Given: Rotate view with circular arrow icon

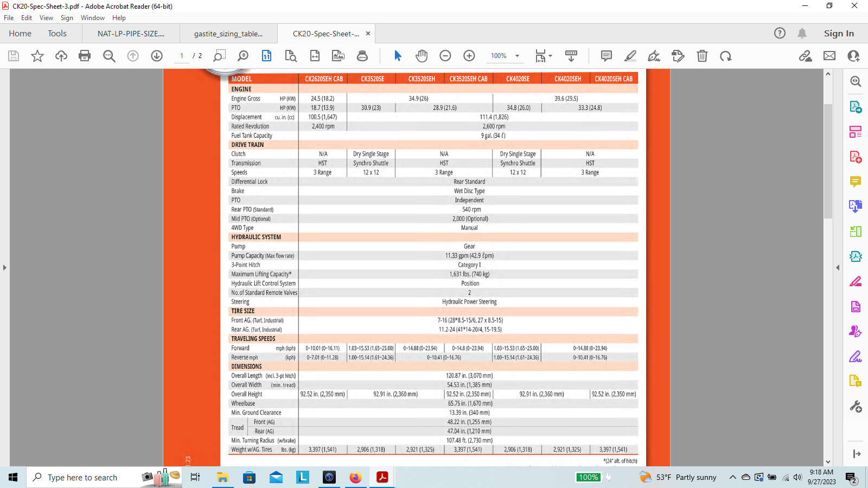Looking at the screenshot, I should [x=726, y=56].
